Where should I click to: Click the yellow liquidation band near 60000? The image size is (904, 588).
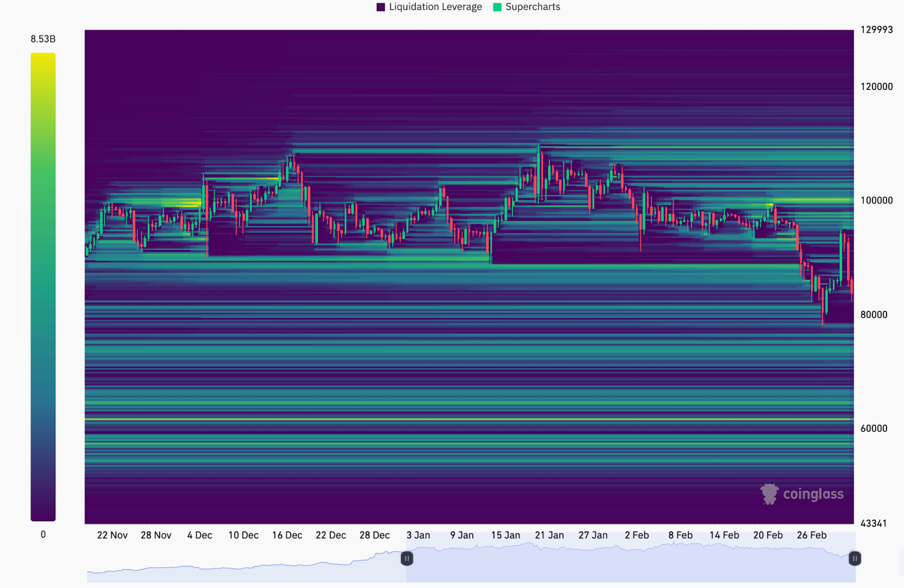click(469, 420)
